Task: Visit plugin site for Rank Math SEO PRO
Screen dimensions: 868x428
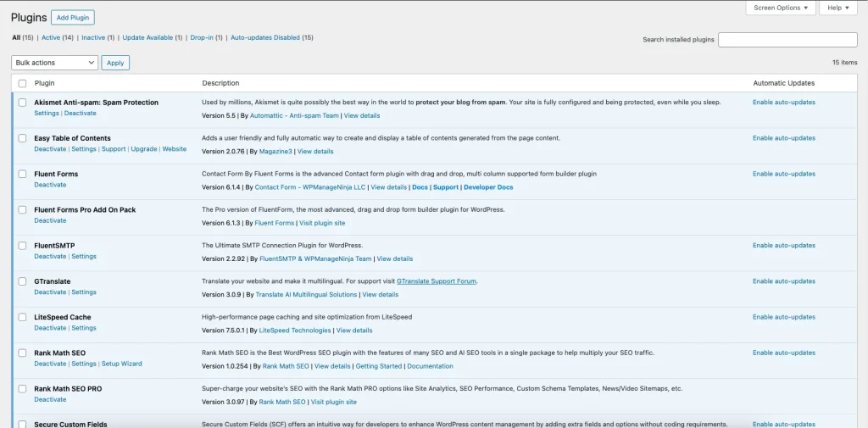Action: point(334,402)
